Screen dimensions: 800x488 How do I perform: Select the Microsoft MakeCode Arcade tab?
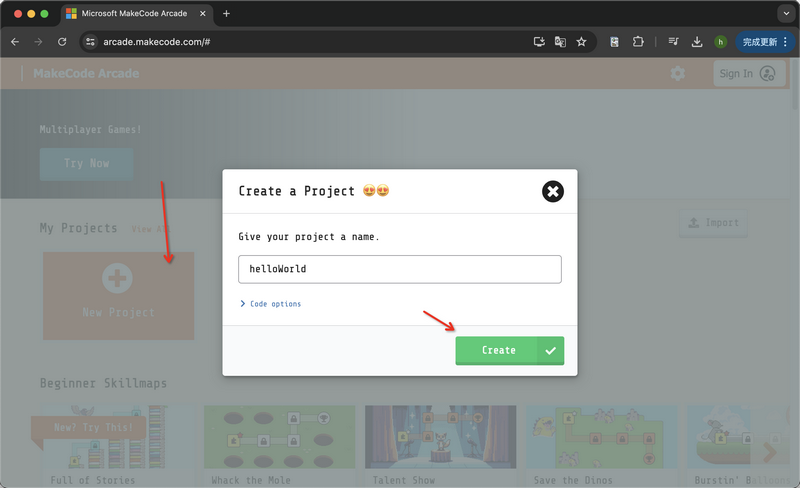(135, 14)
